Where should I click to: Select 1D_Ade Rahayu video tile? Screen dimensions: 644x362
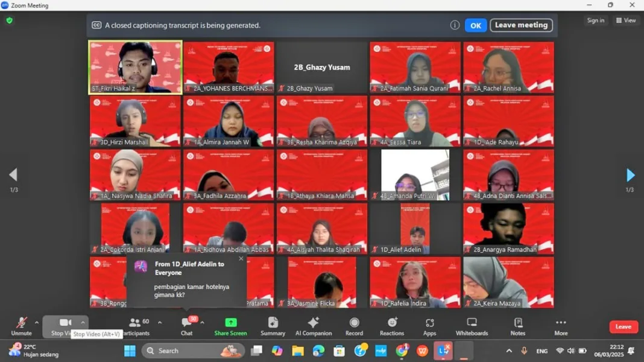pyautogui.click(x=508, y=121)
